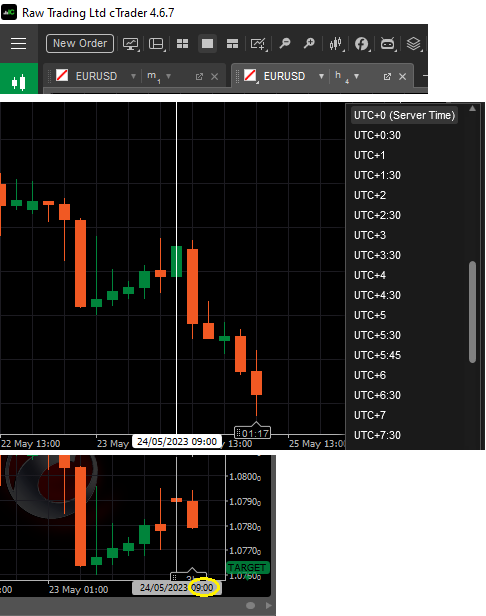Click the time zone list scrollbar thumb

coord(472,312)
